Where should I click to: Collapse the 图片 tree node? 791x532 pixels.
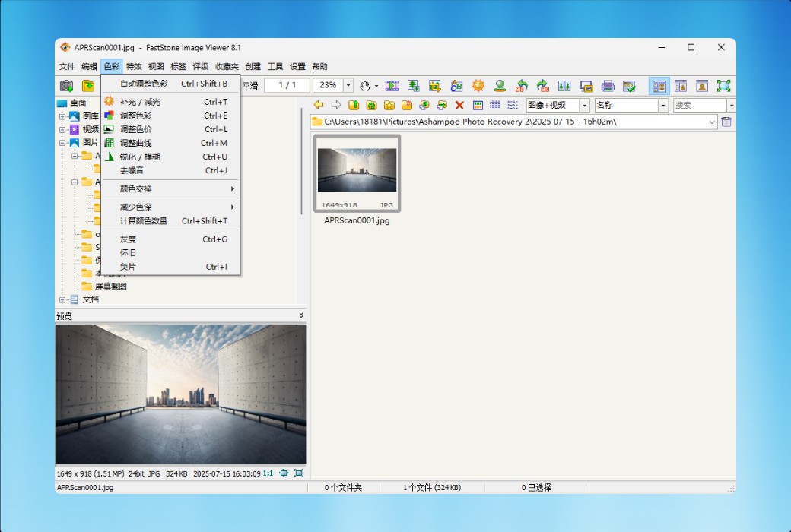click(x=62, y=143)
